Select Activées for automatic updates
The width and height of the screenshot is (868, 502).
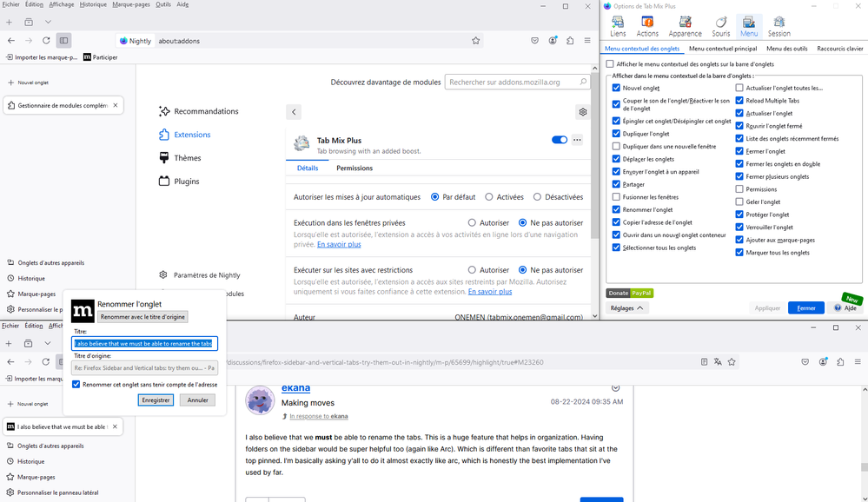(x=489, y=197)
